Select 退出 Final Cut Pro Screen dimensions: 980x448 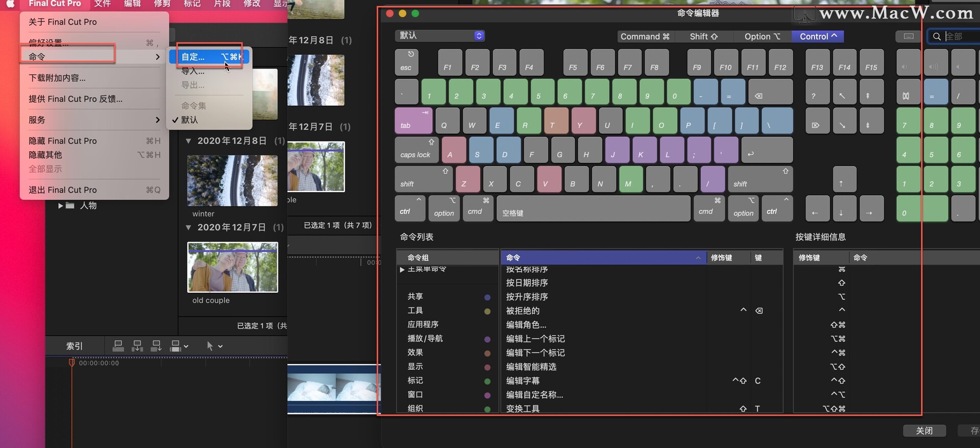[x=63, y=190]
